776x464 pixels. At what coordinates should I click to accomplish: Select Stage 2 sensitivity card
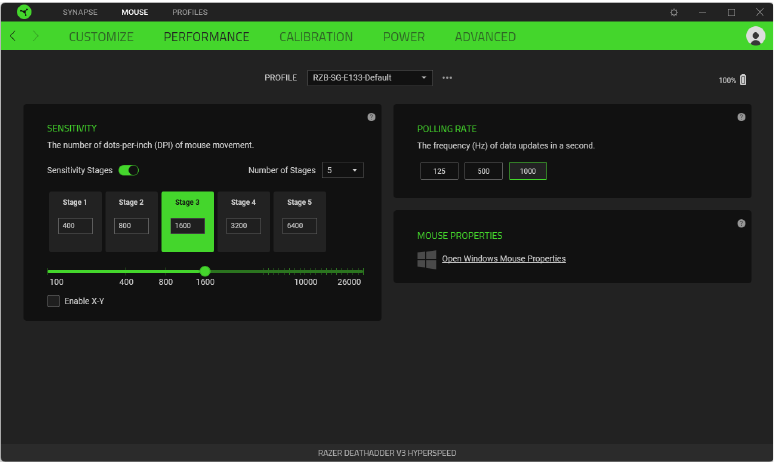[x=132, y=222]
